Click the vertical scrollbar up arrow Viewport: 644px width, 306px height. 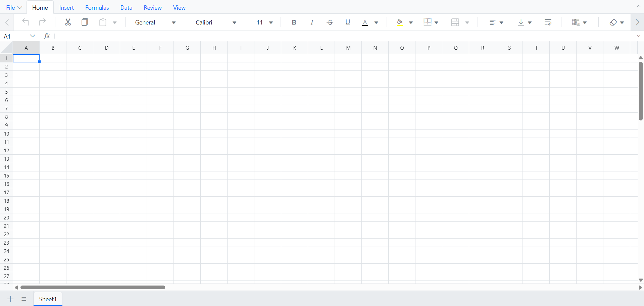tap(641, 58)
